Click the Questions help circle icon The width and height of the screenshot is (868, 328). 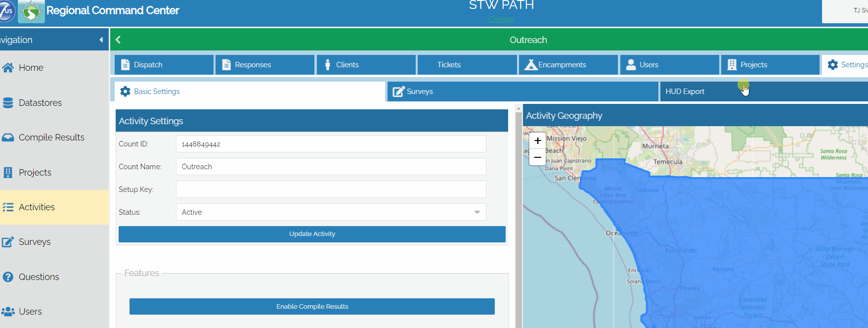pos(8,277)
